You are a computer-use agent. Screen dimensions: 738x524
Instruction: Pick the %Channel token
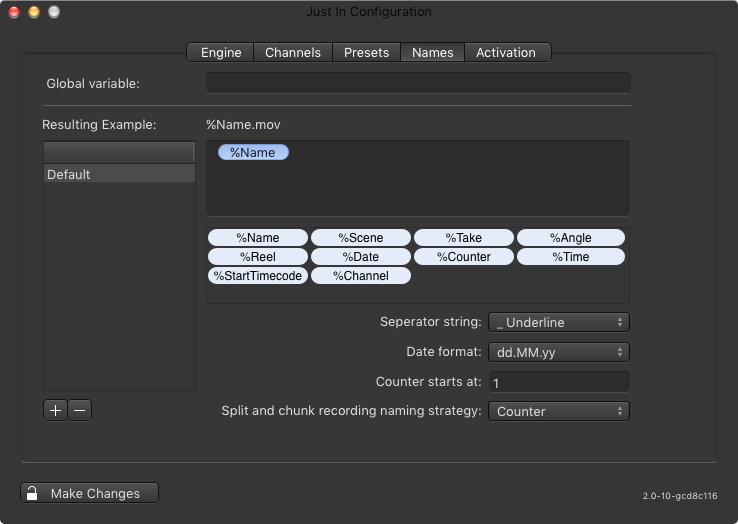361,275
